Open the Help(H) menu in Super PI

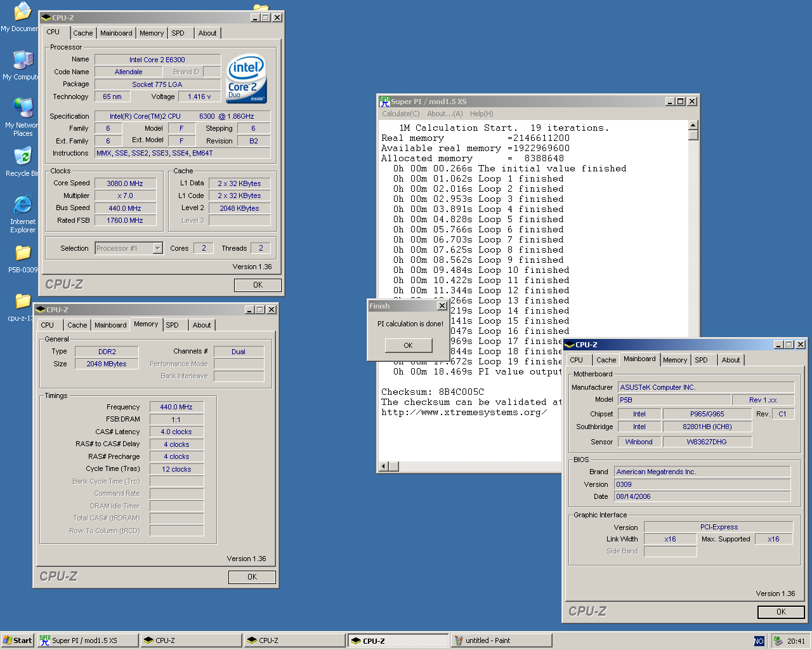click(x=481, y=114)
